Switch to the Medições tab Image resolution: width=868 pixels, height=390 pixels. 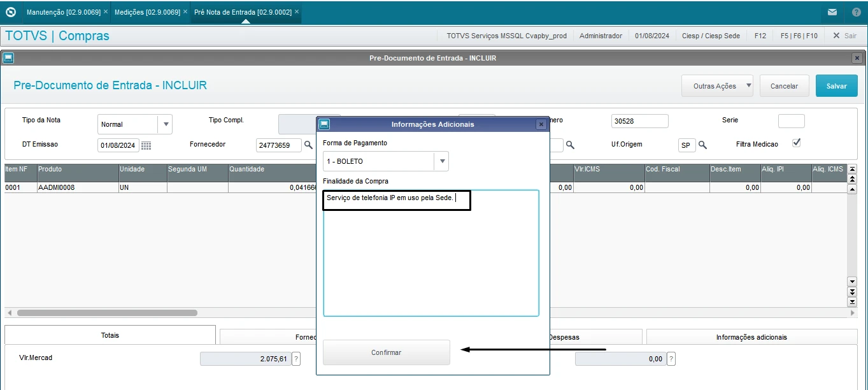[146, 12]
